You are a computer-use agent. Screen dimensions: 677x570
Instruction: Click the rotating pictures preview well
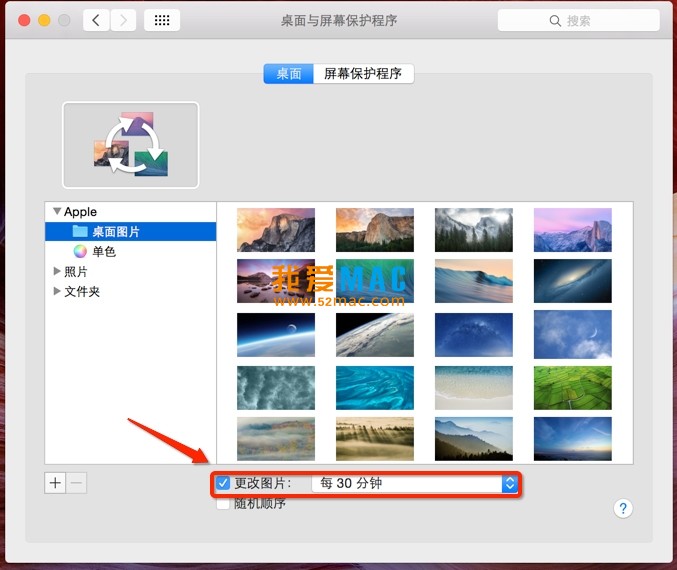(x=130, y=145)
